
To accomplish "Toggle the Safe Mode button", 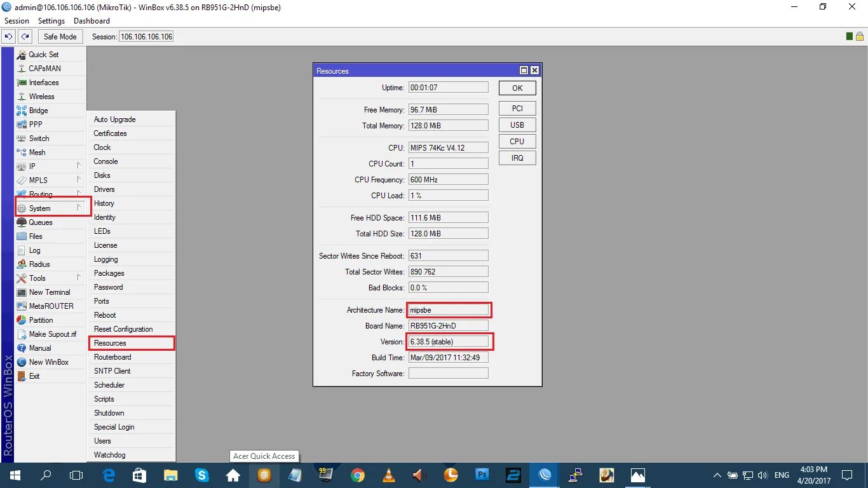I will click(60, 37).
